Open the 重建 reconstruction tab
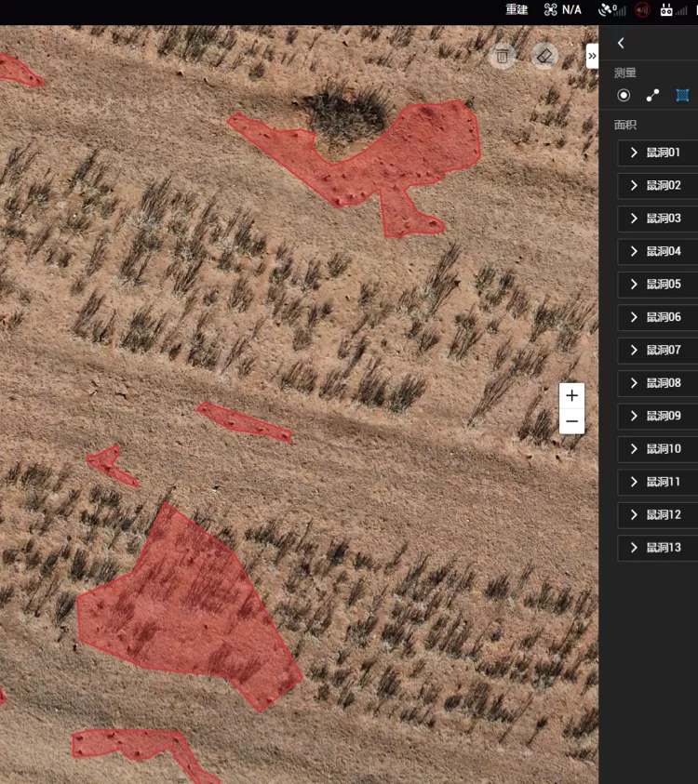 [517, 10]
